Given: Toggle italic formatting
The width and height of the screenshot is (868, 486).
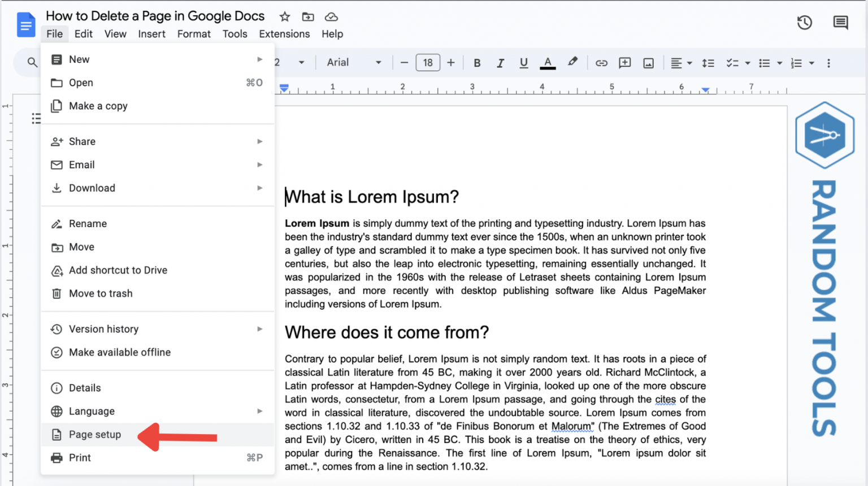Looking at the screenshot, I should tap(501, 63).
